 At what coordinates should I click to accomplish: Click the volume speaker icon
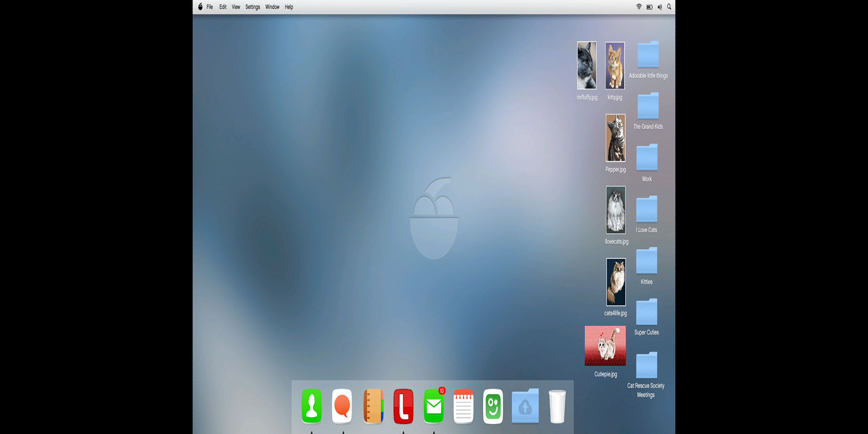[x=659, y=7]
